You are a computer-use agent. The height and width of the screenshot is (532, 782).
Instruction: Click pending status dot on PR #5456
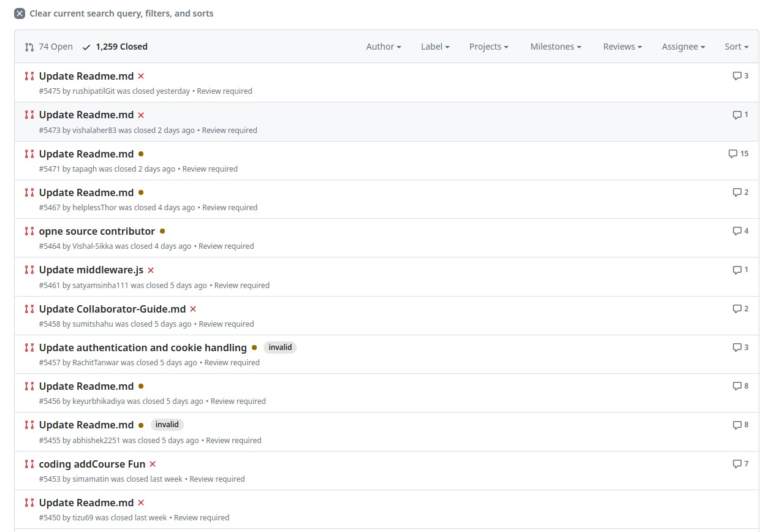click(141, 386)
